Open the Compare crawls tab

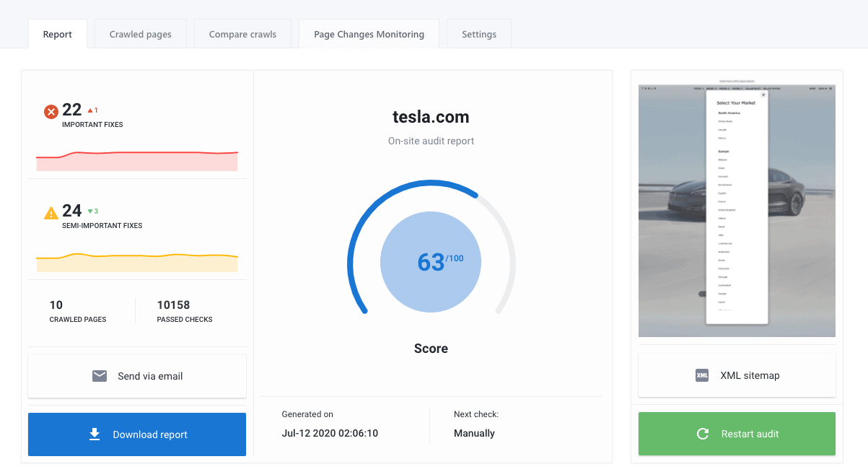click(x=242, y=34)
